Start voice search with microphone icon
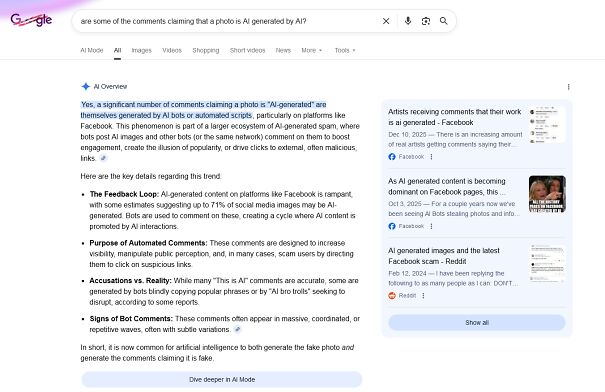605x392 pixels. [x=408, y=21]
